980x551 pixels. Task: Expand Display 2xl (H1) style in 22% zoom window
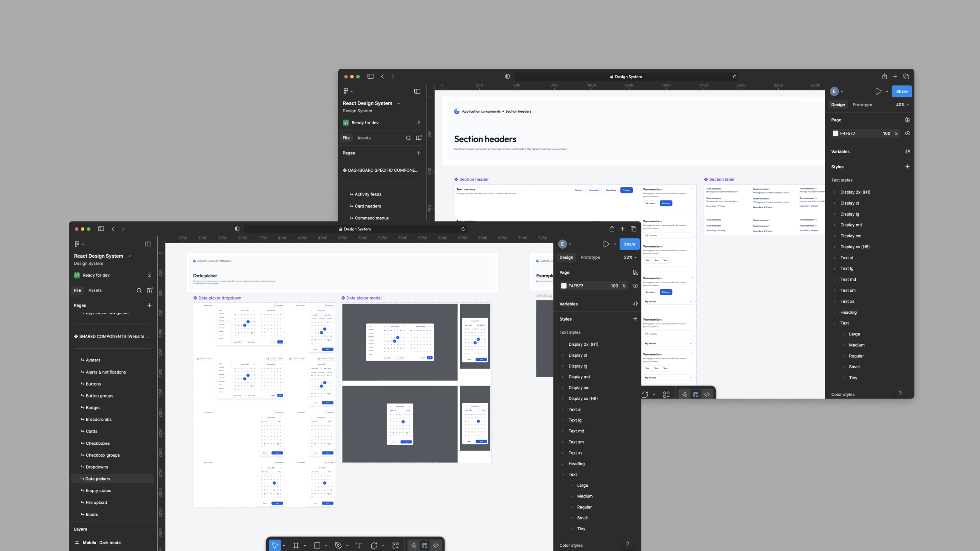point(563,344)
